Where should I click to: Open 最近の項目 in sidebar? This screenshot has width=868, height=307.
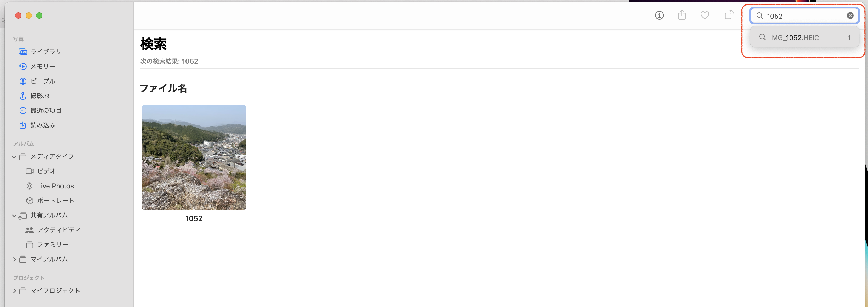point(46,110)
